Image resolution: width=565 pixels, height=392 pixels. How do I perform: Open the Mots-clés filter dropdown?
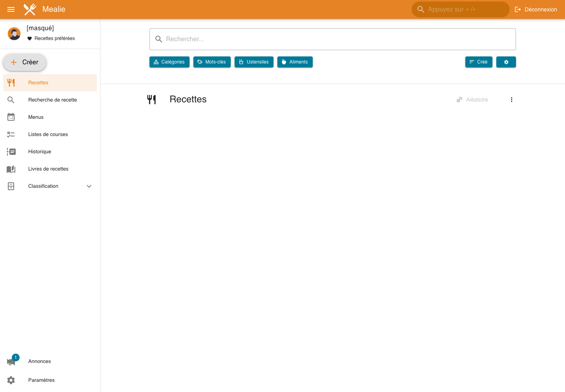(212, 62)
